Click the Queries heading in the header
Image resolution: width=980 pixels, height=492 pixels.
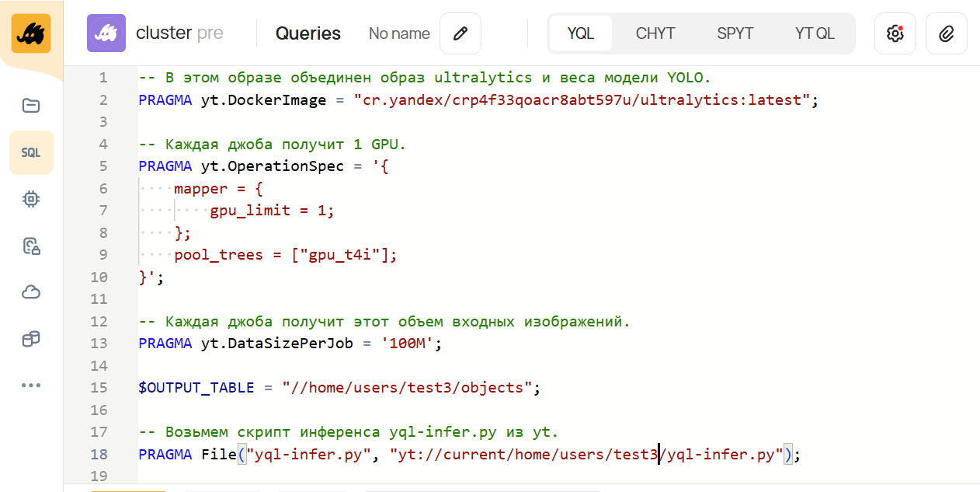click(308, 33)
